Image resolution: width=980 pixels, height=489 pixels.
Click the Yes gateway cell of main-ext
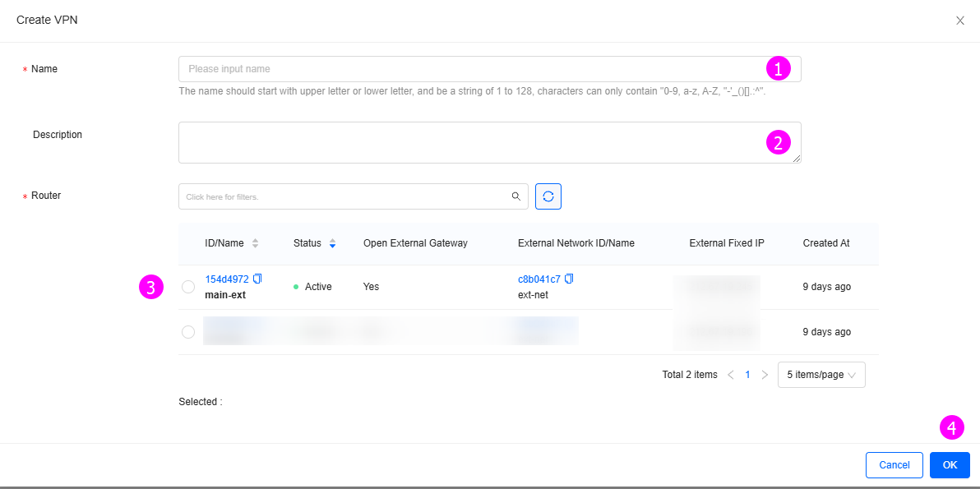[x=372, y=287]
